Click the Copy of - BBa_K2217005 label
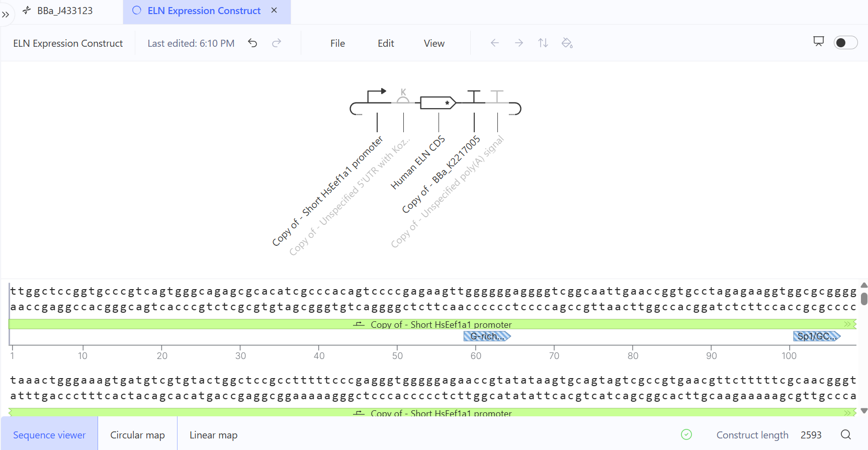Image resolution: width=868 pixels, height=450 pixels. click(441, 174)
